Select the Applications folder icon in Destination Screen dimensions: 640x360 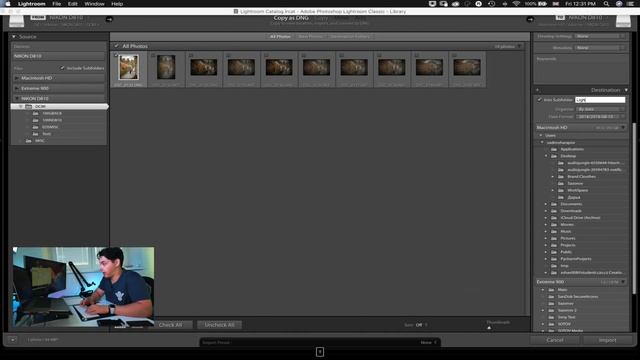554,149
